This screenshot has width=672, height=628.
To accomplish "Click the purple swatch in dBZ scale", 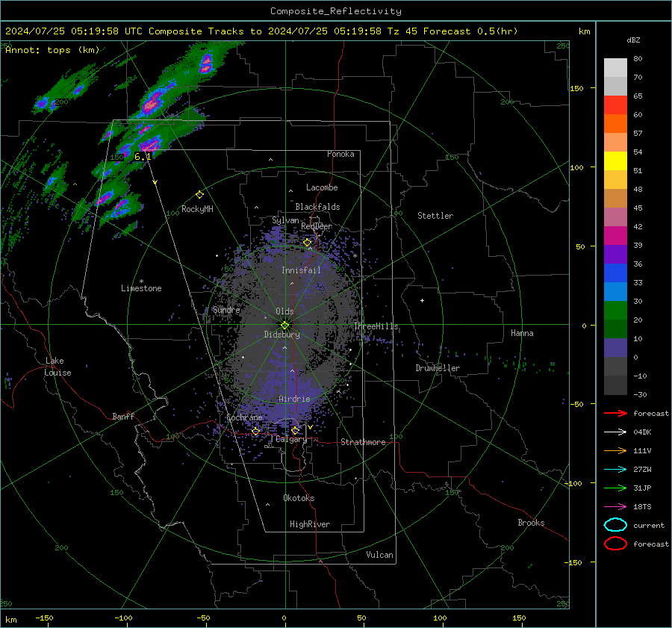I will pos(615,254).
